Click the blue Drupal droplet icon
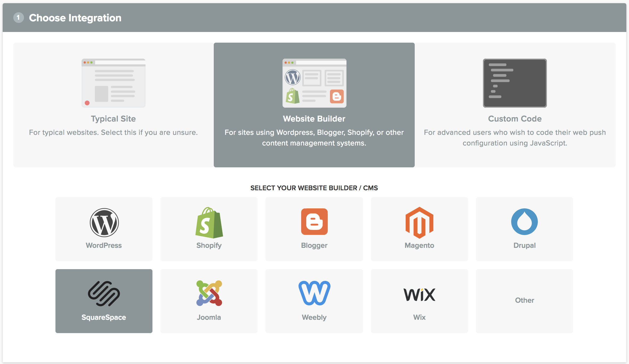This screenshot has width=629, height=364. 524,222
